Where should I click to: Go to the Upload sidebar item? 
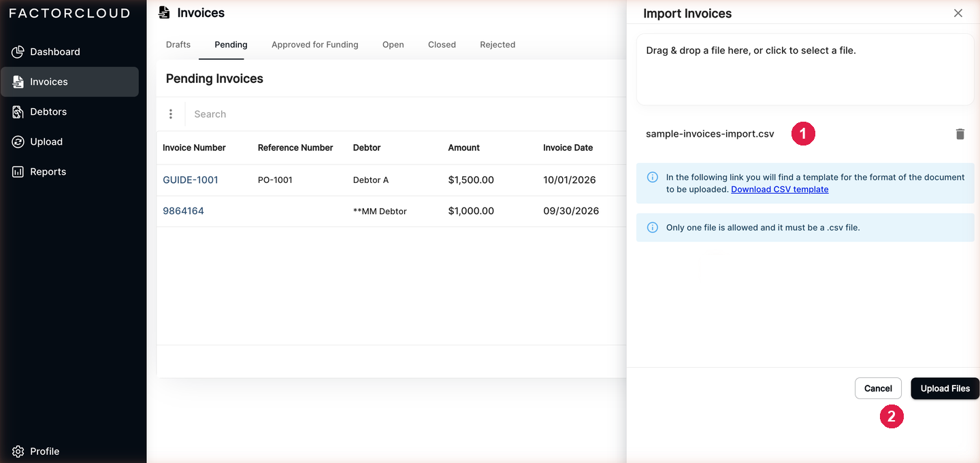pyautogui.click(x=69, y=141)
